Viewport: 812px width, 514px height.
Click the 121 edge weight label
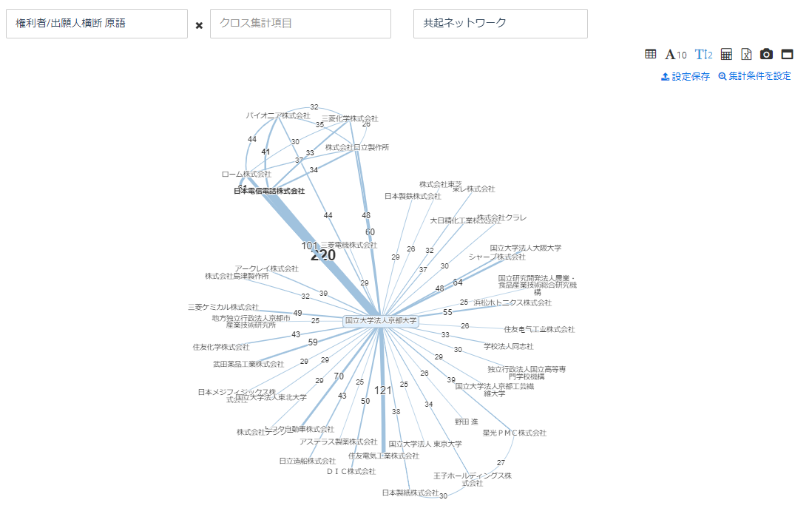(x=382, y=390)
